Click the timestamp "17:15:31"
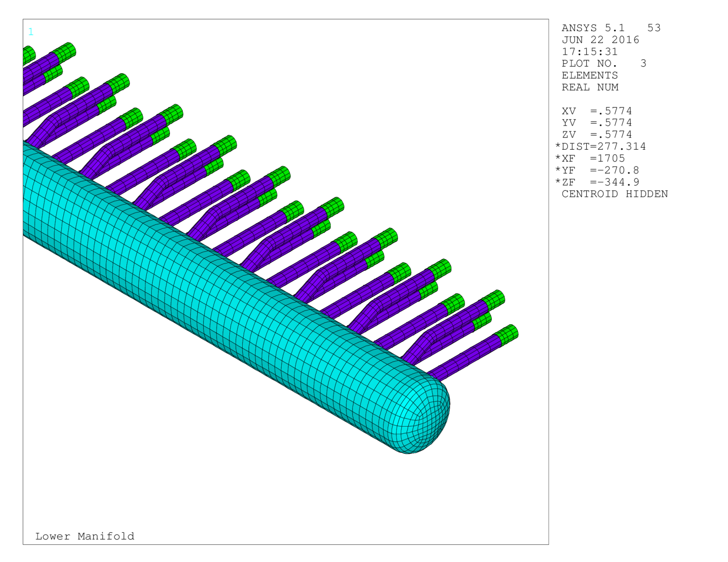 tap(590, 52)
